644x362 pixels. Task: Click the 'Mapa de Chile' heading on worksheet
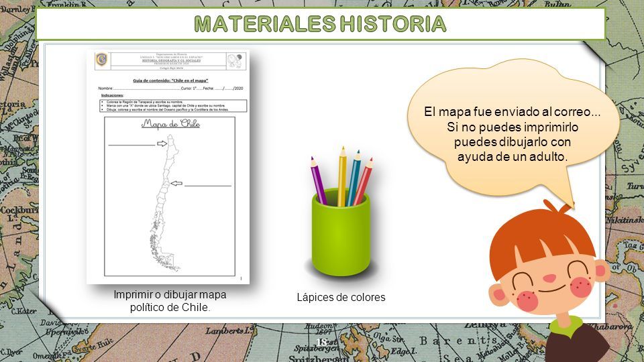170,123
